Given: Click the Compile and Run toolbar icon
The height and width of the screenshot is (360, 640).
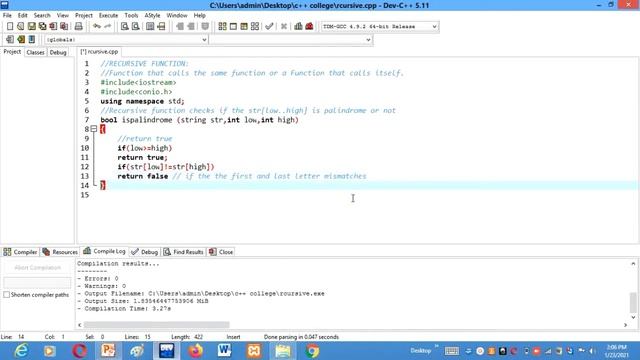Looking at the screenshot, I should tap(244, 26).
